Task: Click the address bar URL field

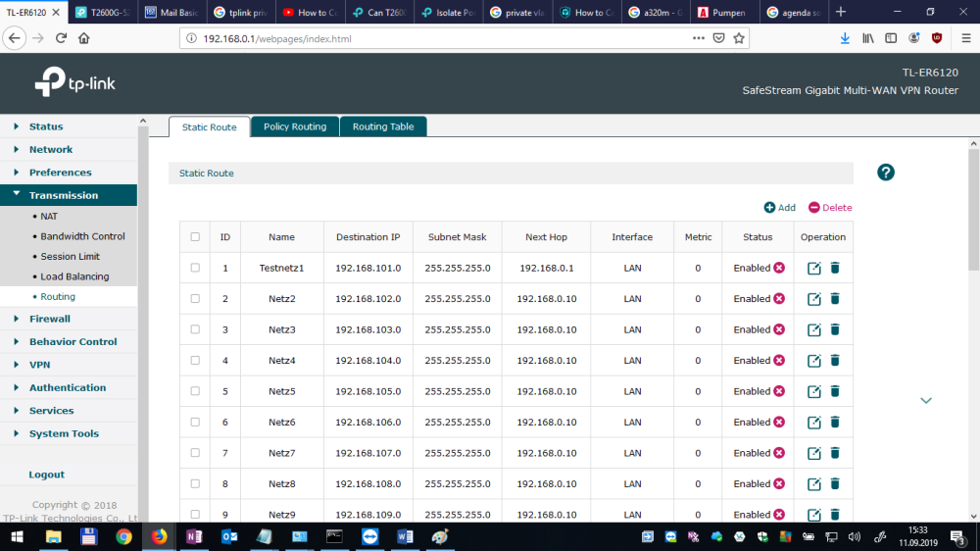Action: coord(437,39)
